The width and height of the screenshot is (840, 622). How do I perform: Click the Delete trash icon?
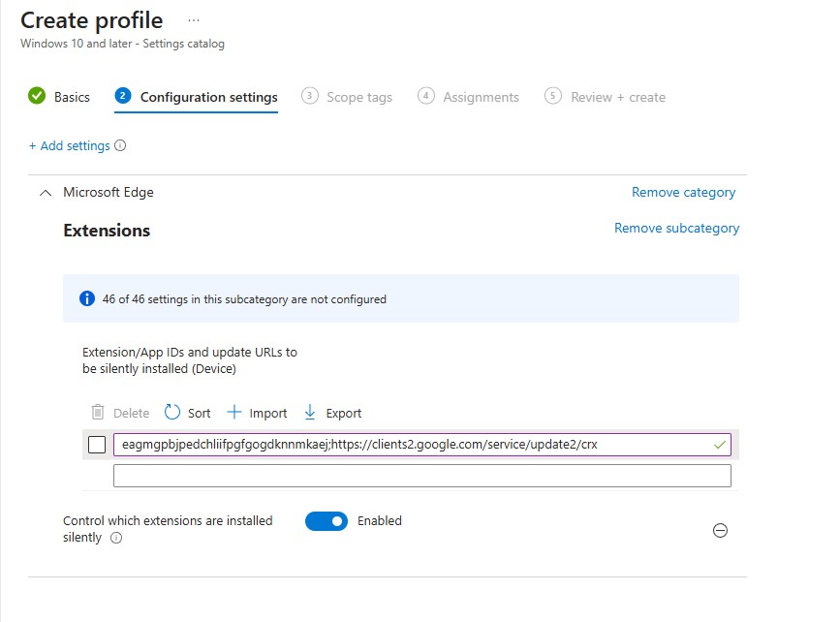click(97, 412)
